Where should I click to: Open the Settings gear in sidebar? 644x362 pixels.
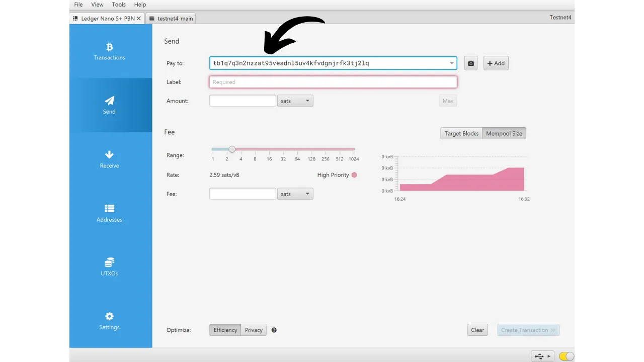110,321
